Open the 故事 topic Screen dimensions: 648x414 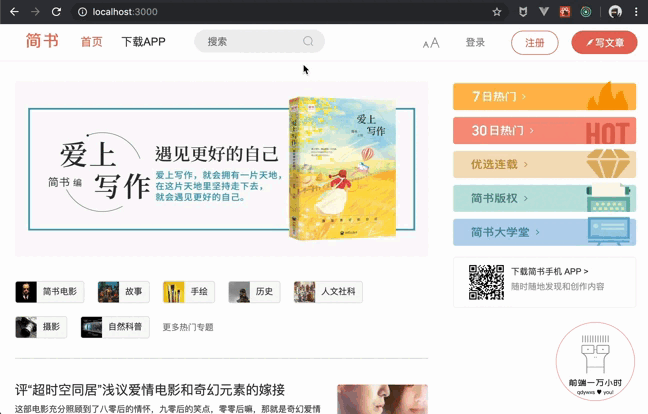click(123, 292)
